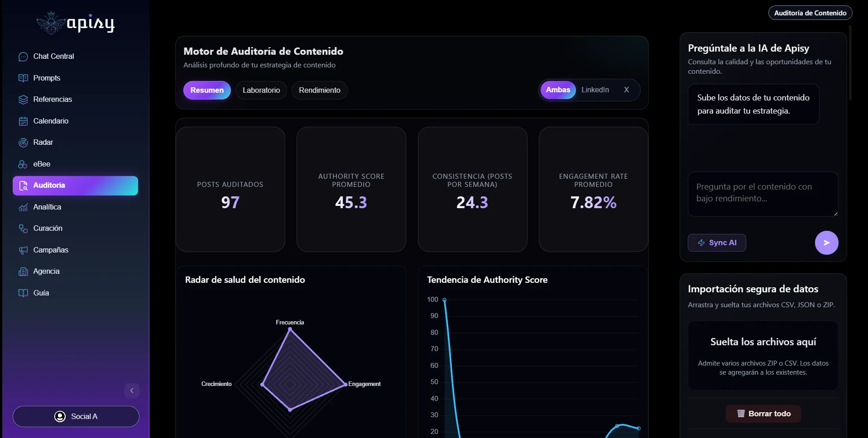Open the Social A account button
868x438 pixels.
pyautogui.click(x=76, y=416)
